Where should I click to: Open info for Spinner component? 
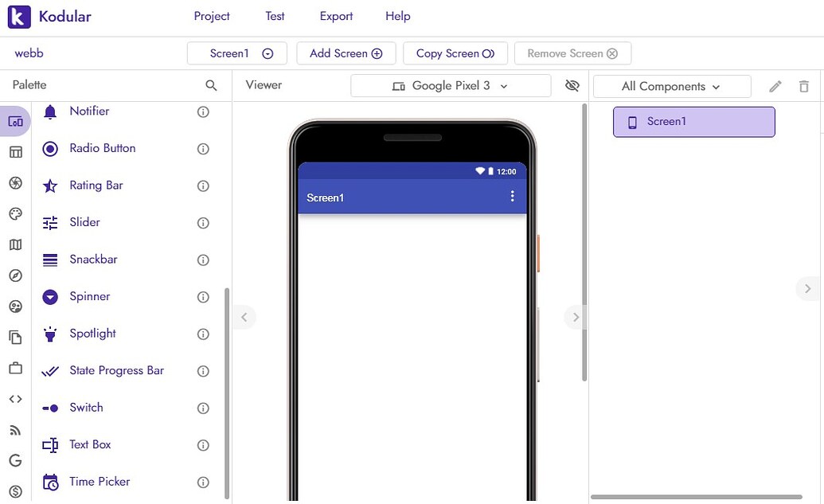(x=203, y=297)
